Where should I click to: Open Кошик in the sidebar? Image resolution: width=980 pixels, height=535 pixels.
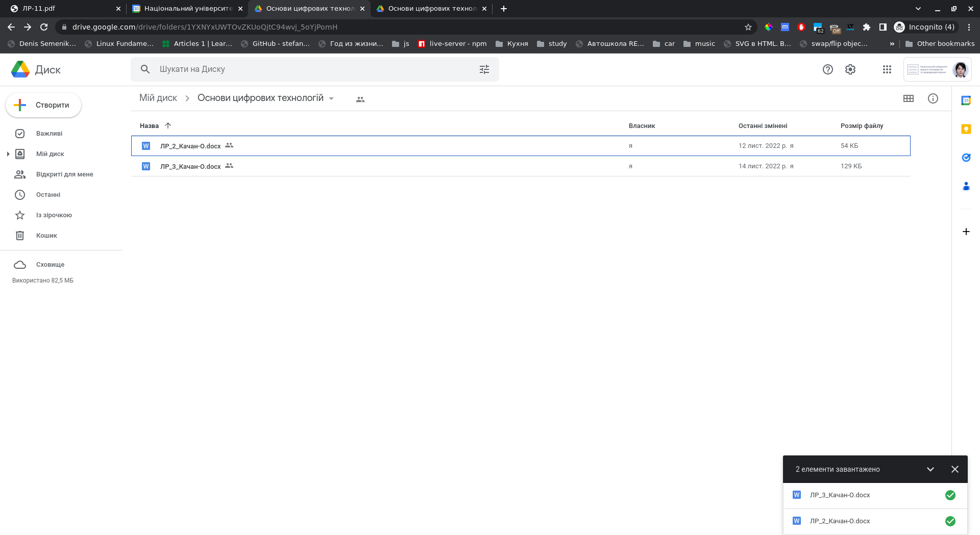46,236
